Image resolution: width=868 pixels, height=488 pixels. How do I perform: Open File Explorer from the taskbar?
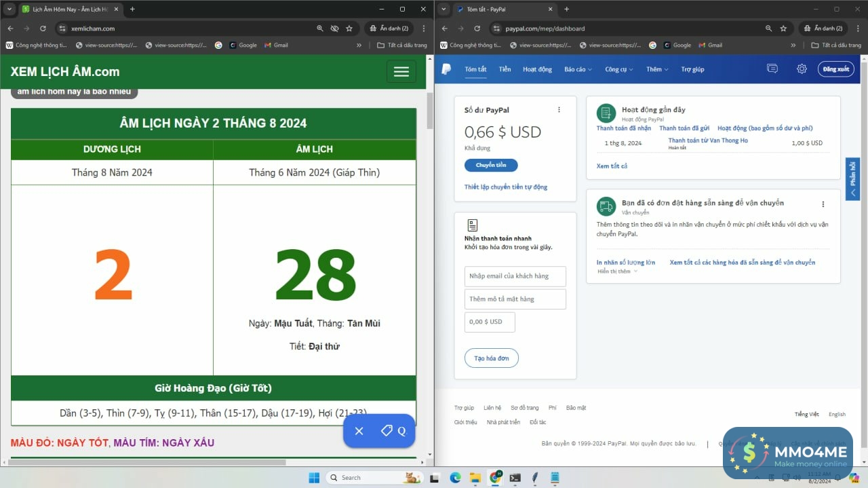click(475, 478)
